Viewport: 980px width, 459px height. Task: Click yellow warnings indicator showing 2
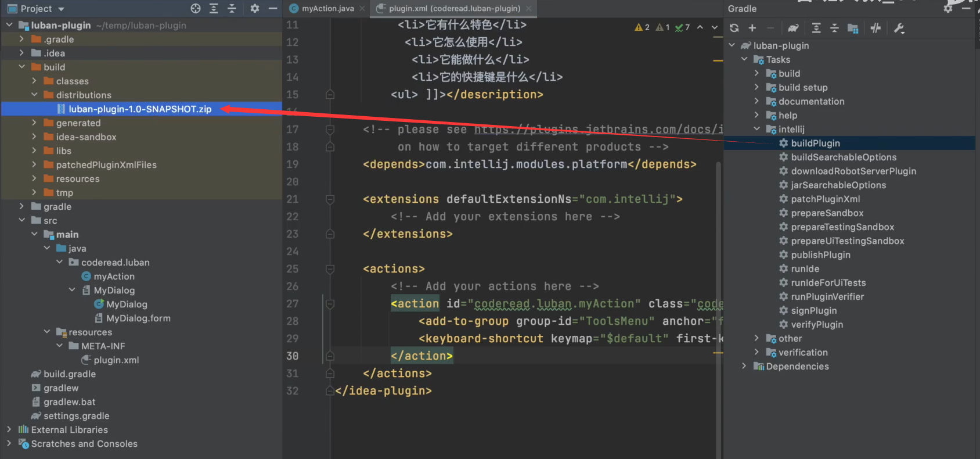pyautogui.click(x=642, y=27)
